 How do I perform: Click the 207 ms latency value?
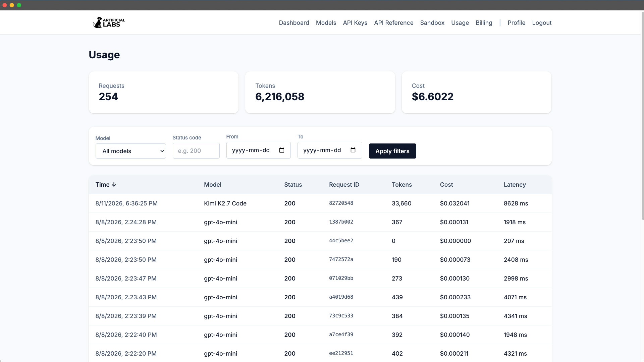(514, 241)
